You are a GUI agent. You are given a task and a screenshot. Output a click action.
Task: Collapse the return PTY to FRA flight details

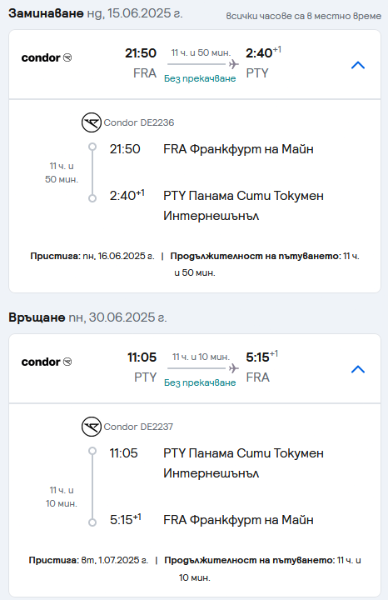pyautogui.click(x=358, y=370)
